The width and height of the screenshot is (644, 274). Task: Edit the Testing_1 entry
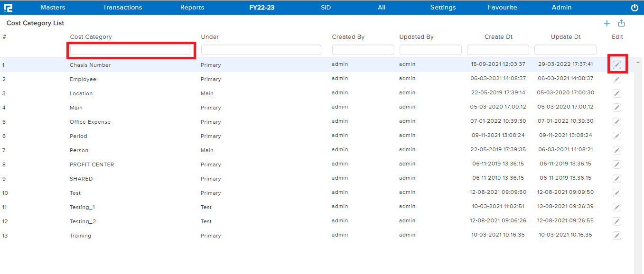(x=616, y=207)
